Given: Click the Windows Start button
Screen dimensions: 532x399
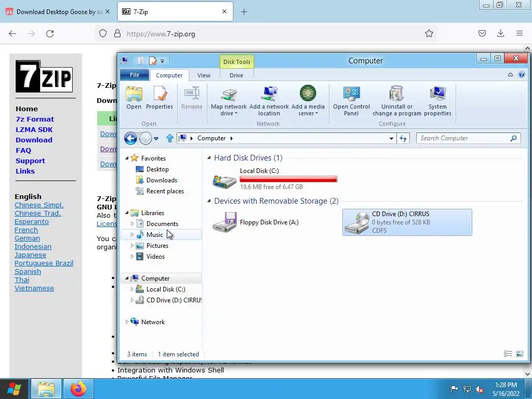Looking at the screenshot, I should point(14,389).
